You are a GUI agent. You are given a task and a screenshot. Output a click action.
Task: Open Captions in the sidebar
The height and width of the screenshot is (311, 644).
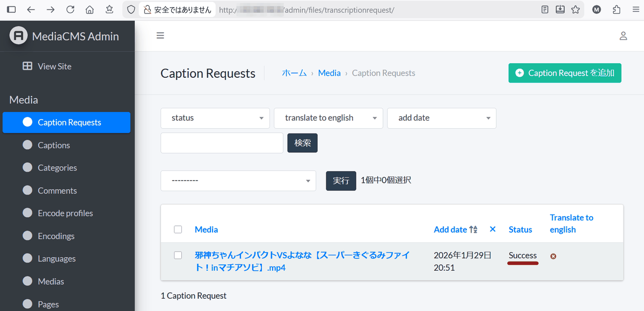(x=54, y=145)
